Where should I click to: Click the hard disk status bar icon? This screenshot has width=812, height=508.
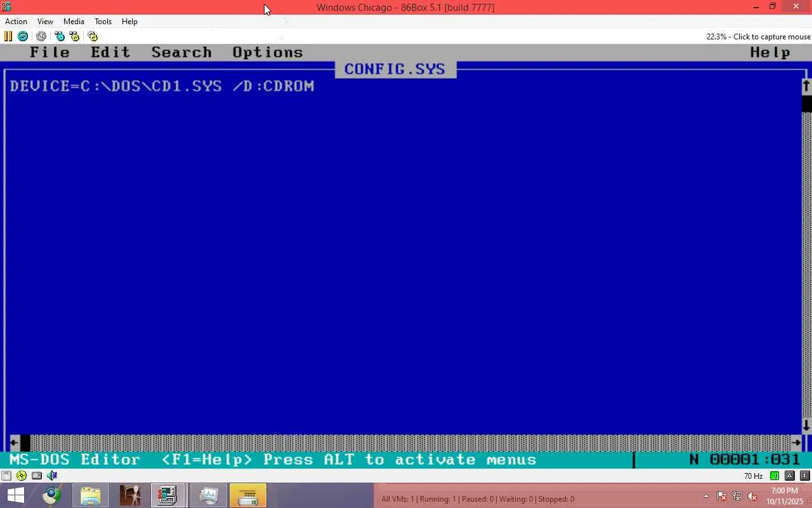[x=37, y=476]
